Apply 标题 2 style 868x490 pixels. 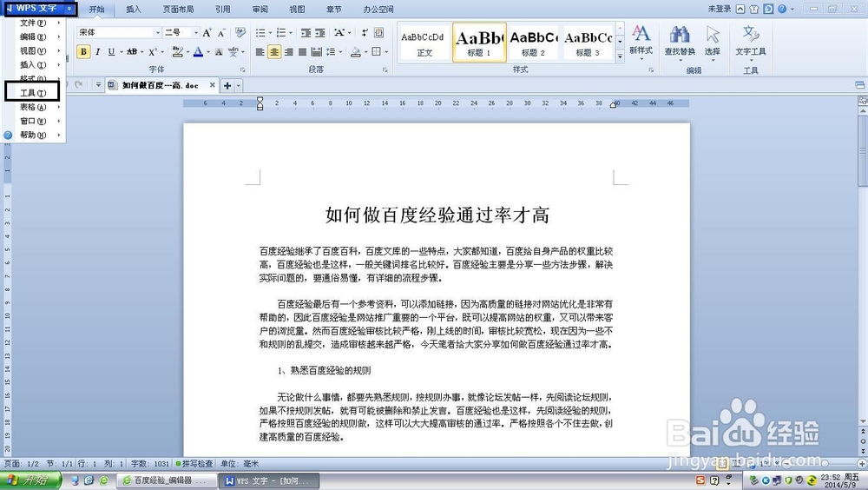pyautogui.click(x=534, y=42)
